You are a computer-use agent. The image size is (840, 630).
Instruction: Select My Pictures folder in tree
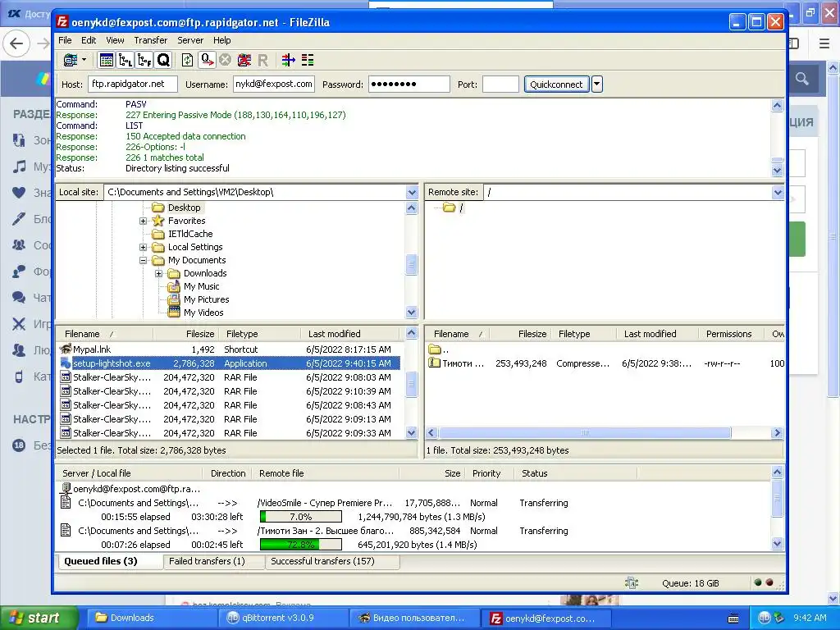(x=206, y=299)
